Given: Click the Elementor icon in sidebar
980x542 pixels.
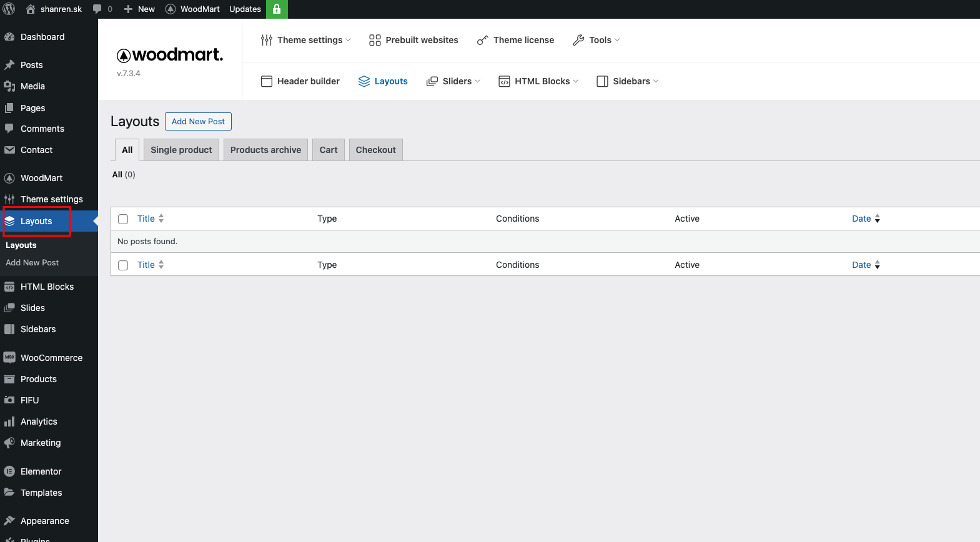Looking at the screenshot, I should (x=9, y=471).
